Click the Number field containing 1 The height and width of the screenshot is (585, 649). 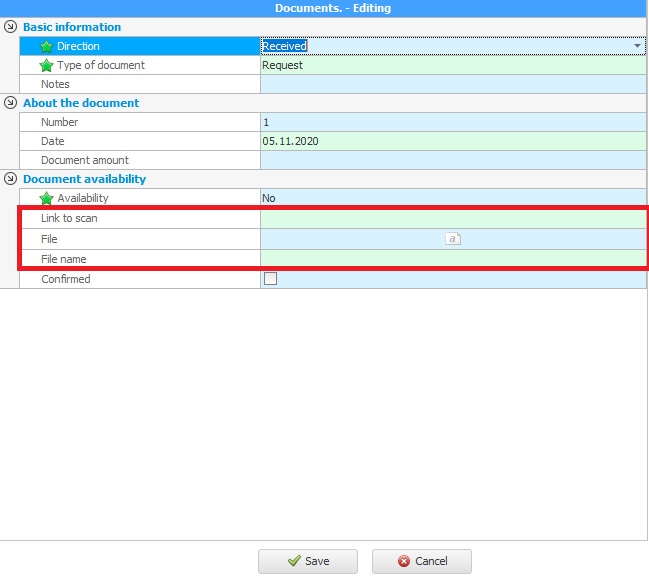click(x=453, y=122)
